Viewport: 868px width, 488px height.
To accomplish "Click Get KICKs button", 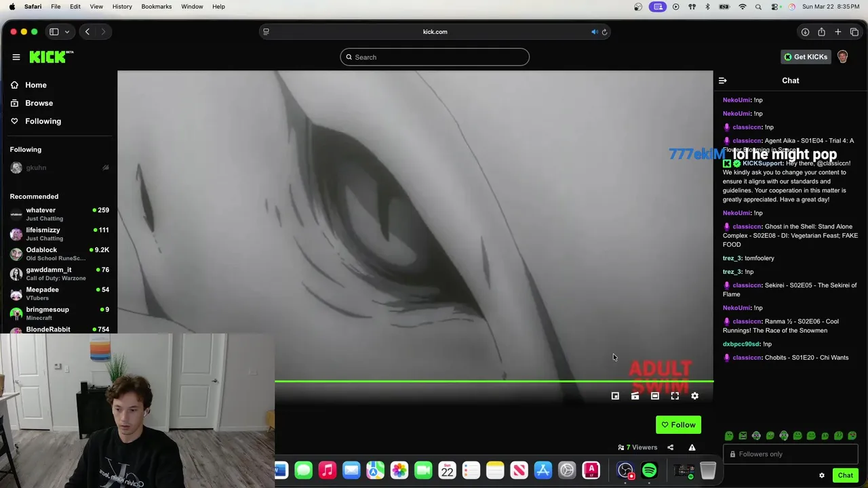I will 806,57.
